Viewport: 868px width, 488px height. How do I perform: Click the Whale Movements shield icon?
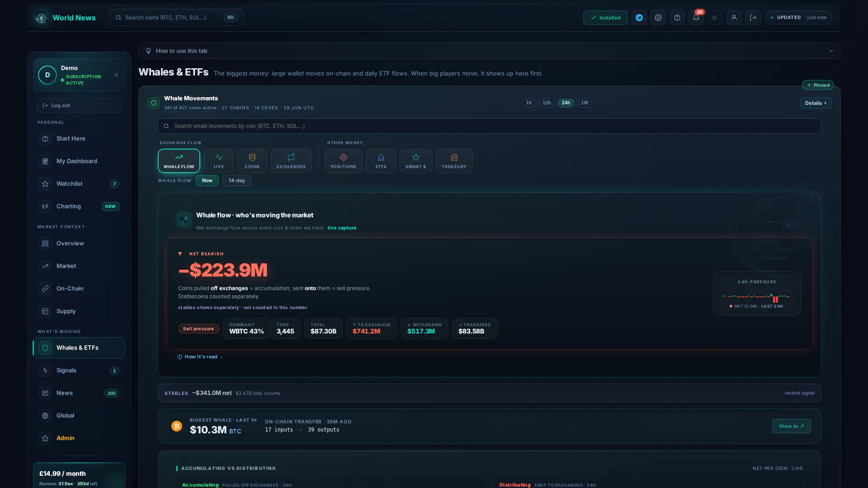click(x=154, y=103)
